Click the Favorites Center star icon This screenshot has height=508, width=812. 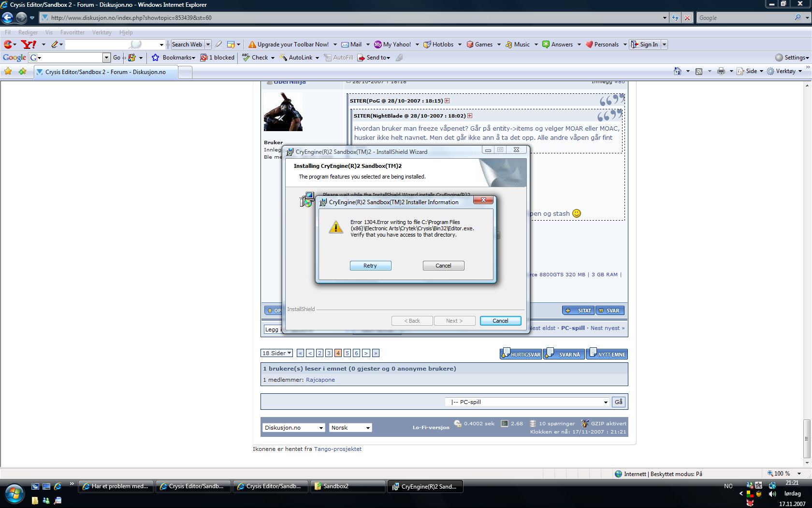(x=8, y=72)
